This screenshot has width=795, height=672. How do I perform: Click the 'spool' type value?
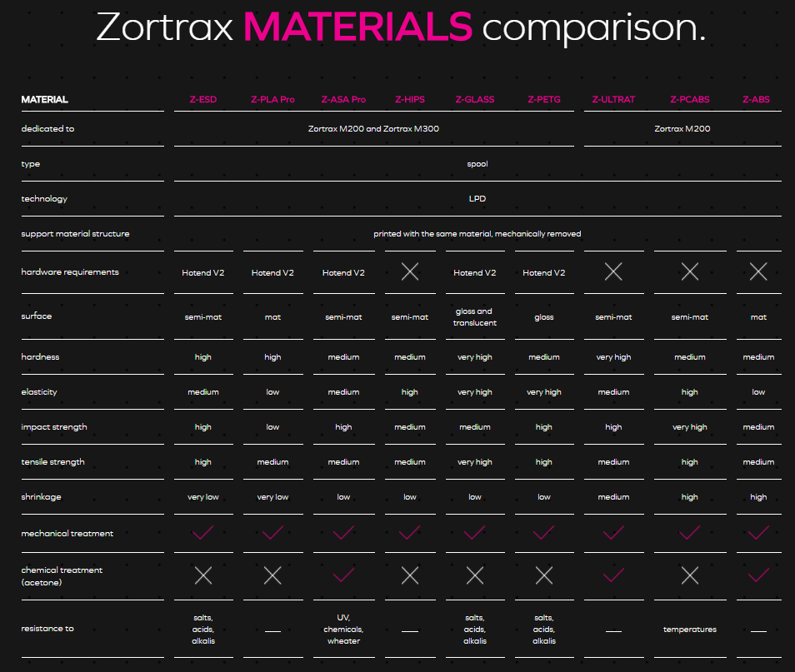point(477,164)
